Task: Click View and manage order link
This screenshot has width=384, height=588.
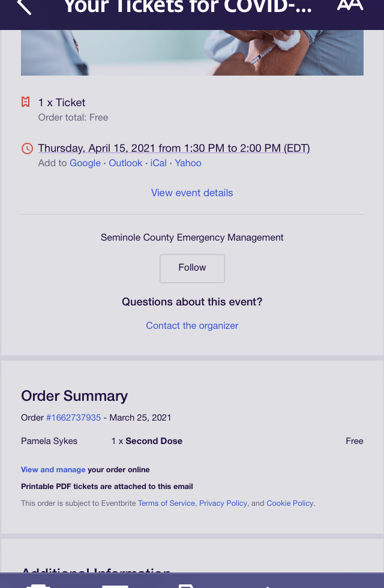Action: pyautogui.click(x=53, y=470)
